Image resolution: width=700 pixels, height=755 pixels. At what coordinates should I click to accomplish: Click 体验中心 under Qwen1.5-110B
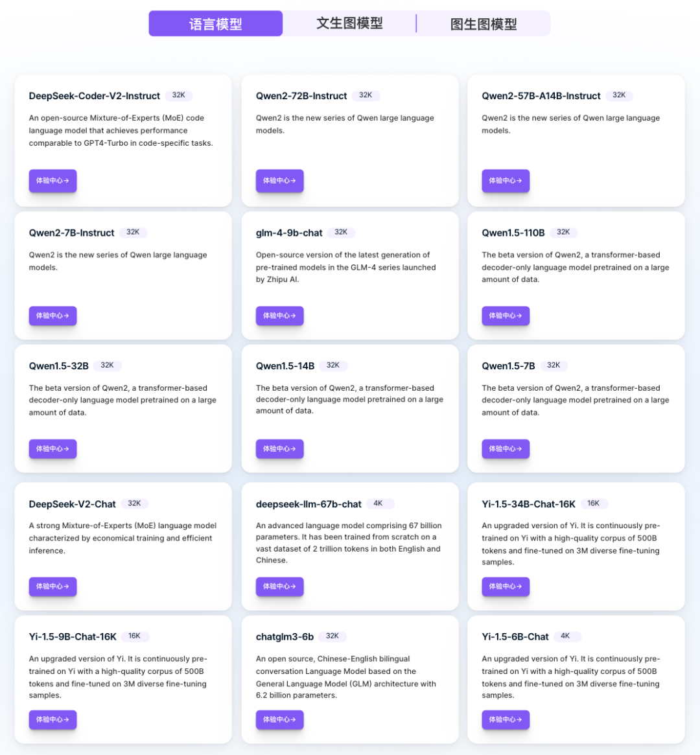pyautogui.click(x=506, y=316)
